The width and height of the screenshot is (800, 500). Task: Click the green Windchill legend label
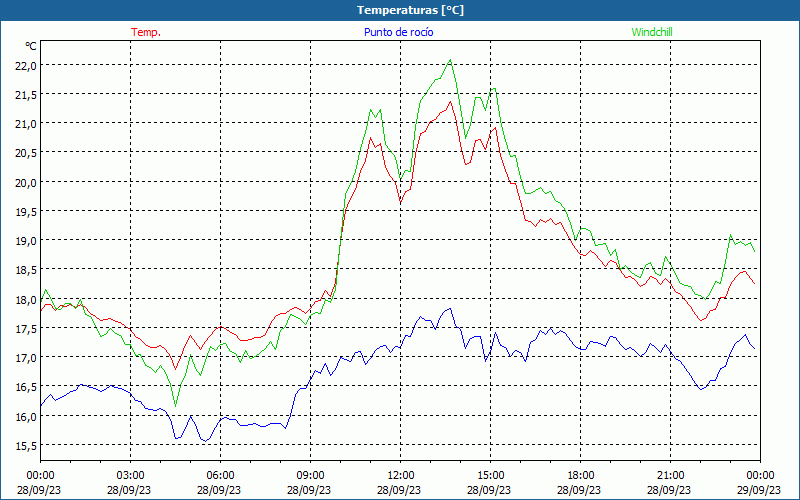pos(651,32)
